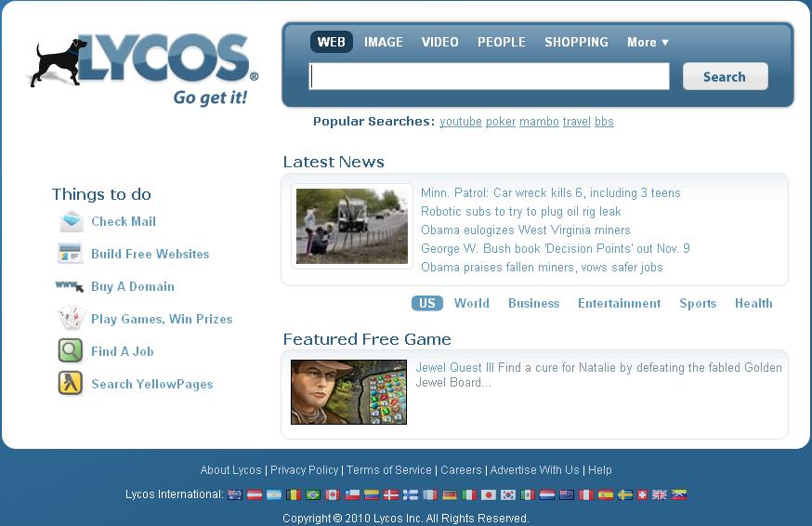Click the Find A Job magnifier icon
812x526 pixels.
(71, 351)
